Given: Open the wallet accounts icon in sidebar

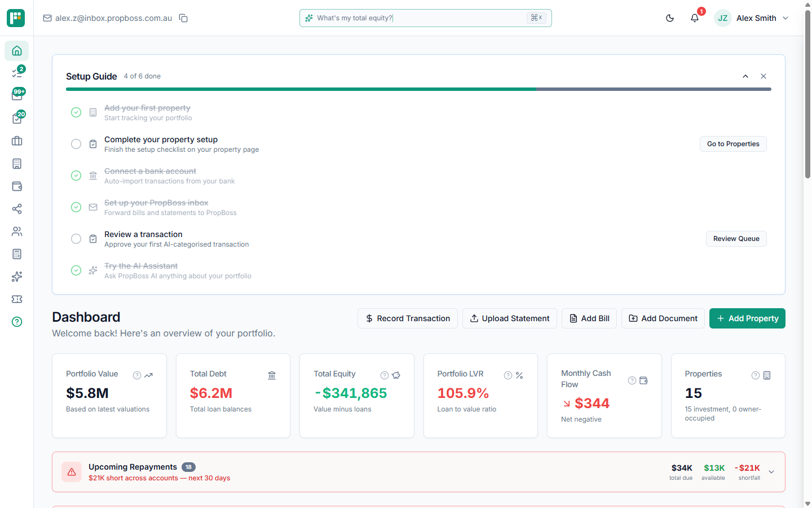Looking at the screenshot, I should [x=16, y=186].
